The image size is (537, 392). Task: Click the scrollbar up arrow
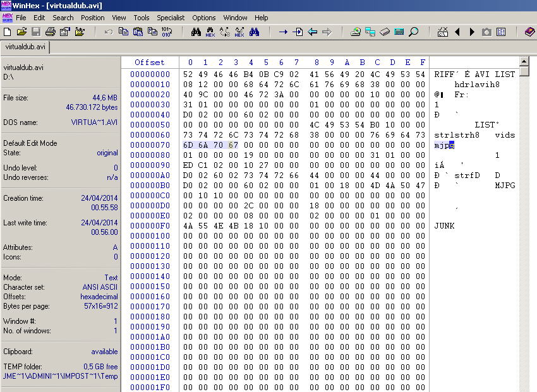[524, 62]
